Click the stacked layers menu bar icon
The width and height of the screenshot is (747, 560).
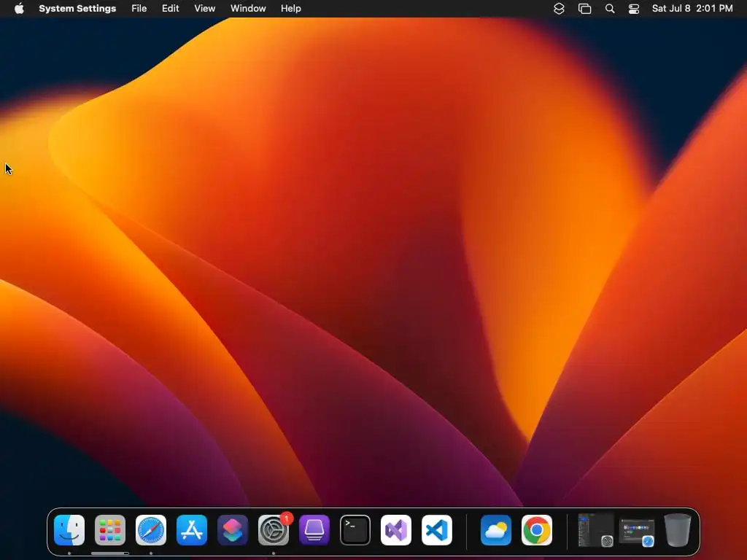[x=560, y=9]
